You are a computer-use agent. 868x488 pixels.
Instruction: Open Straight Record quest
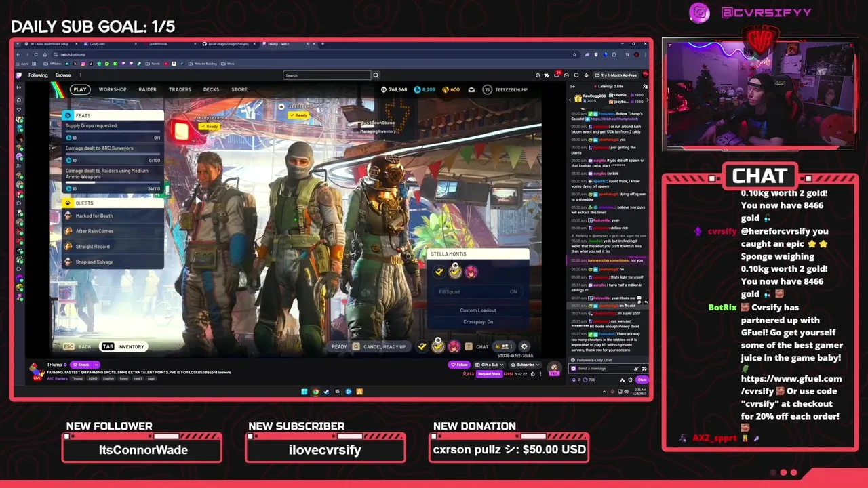click(113, 247)
